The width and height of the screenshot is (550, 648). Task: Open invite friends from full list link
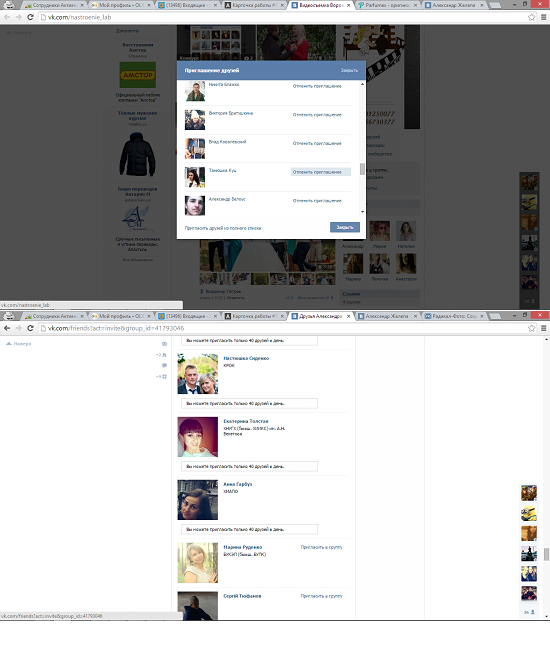click(223, 228)
